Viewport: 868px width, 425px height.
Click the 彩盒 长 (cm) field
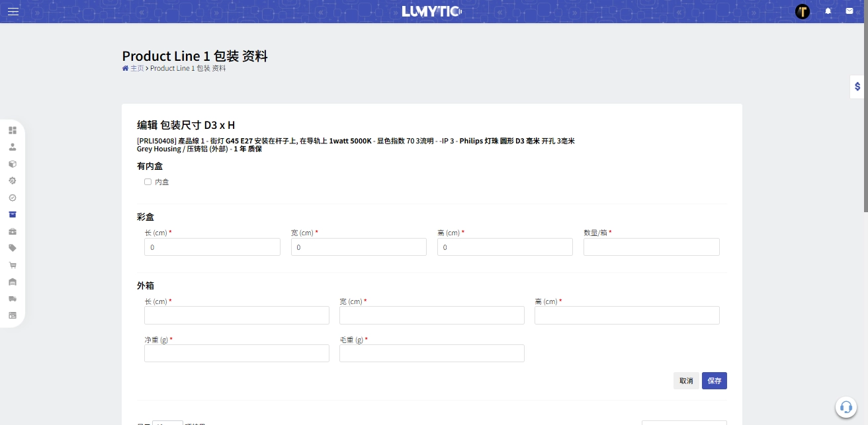tap(212, 247)
